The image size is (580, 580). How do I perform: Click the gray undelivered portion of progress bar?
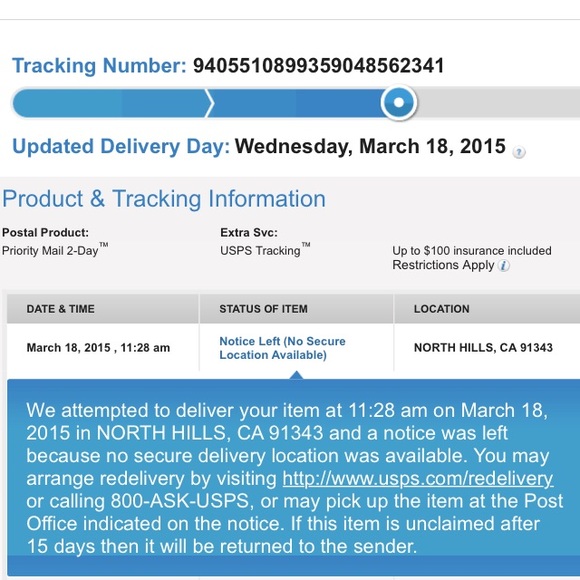(498, 103)
